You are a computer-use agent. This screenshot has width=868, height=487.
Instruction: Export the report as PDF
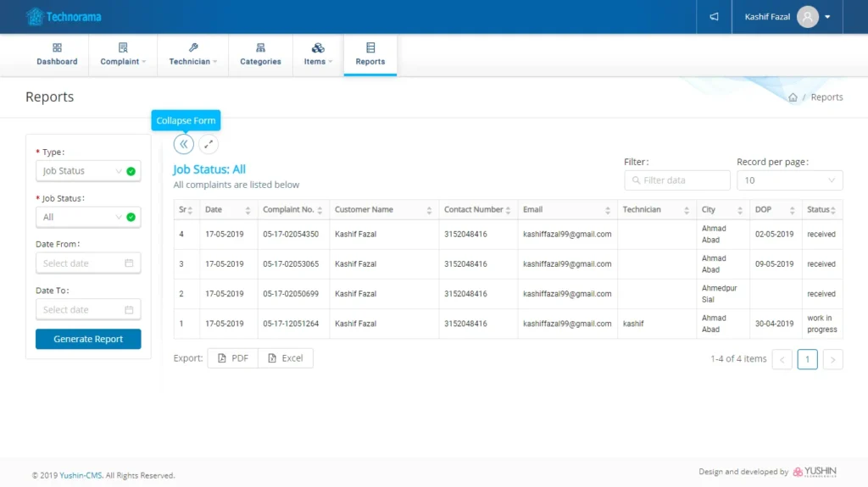coord(233,358)
